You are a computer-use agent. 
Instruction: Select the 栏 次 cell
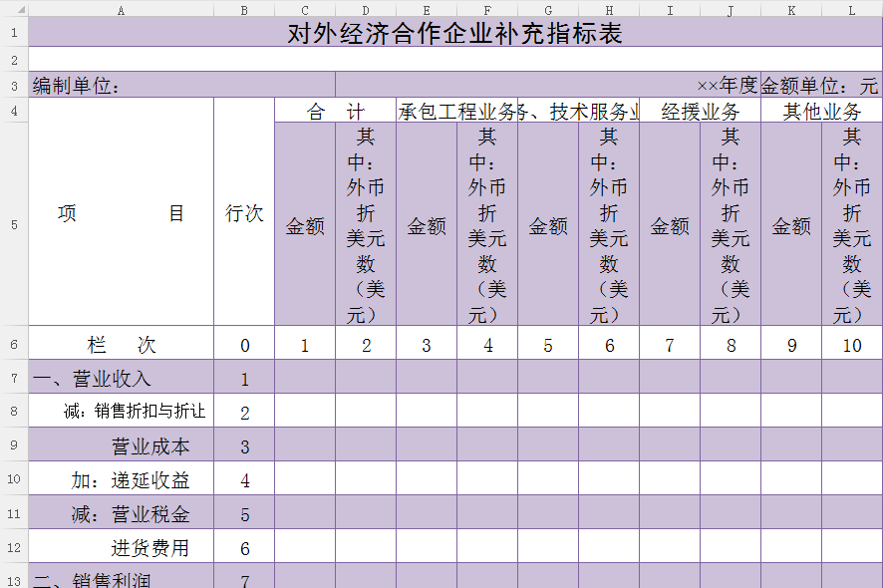point(121,346)
